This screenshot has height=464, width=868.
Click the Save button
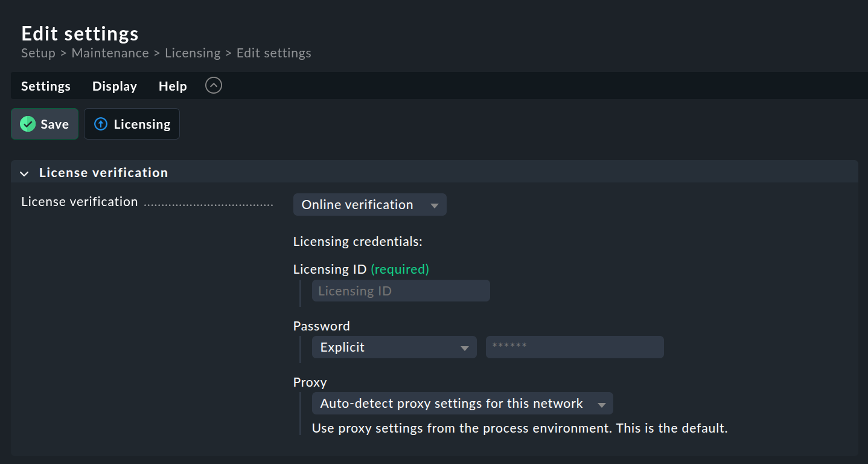tap(44, 124)
